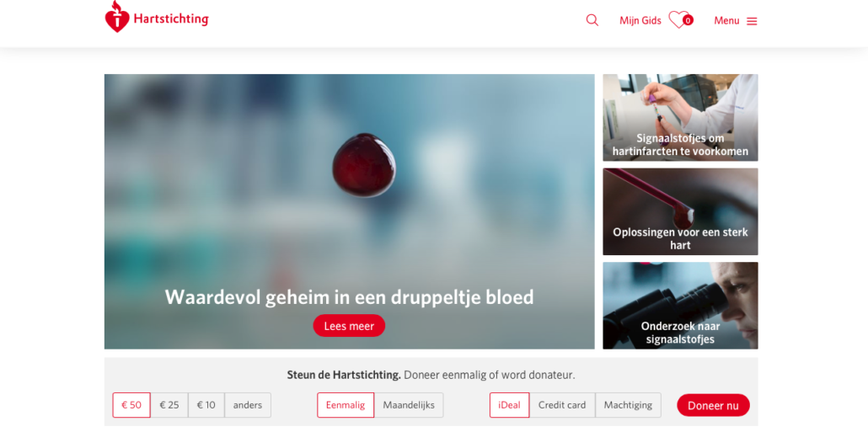Select the € 50 donation amount
The image size is (868, 448).
131,405
